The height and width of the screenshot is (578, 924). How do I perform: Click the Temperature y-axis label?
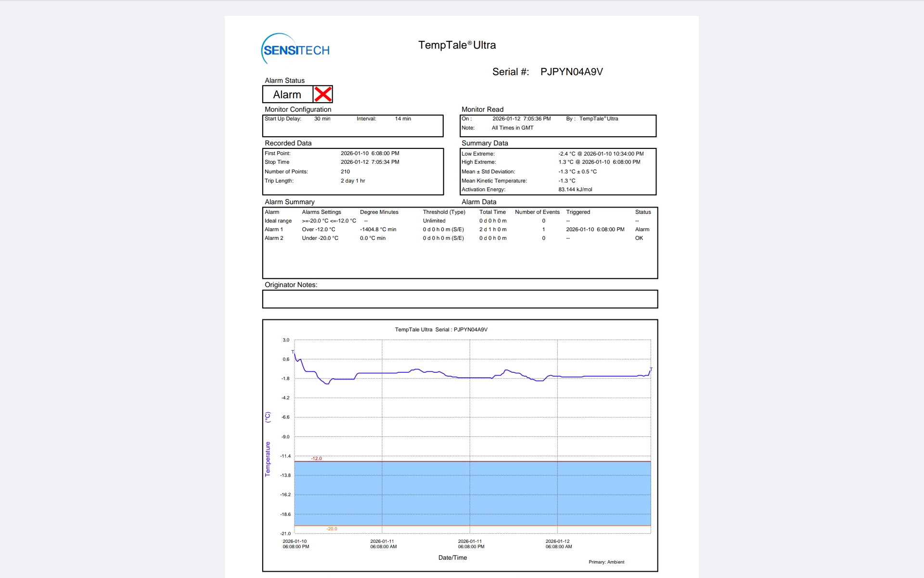(x=268, y=459)
